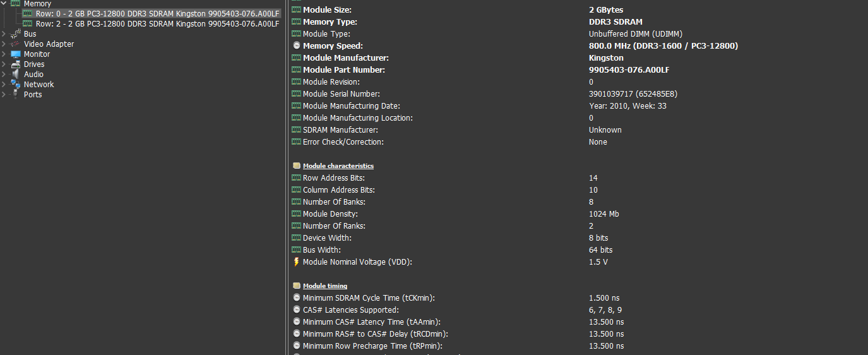
Task: Click the Video Adapter icon in tree
Action: point(16,44)
